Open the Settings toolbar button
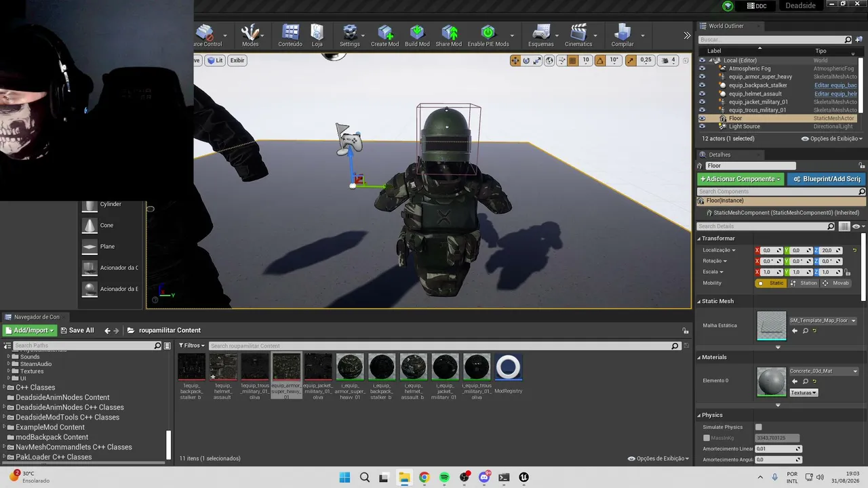The image size is (868, 488). pos(350,35)
